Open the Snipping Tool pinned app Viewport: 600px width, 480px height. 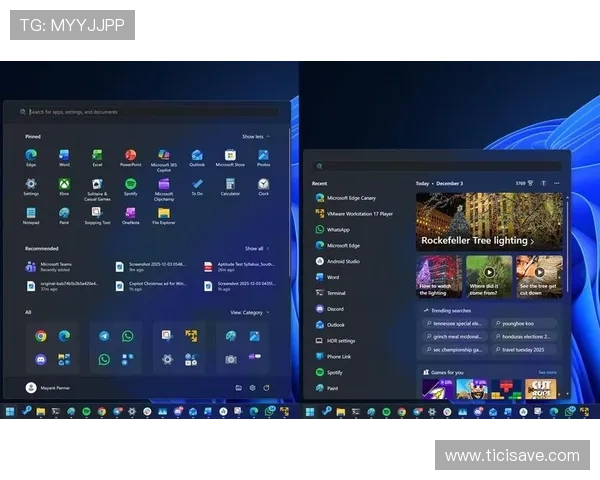coord(97,216)
